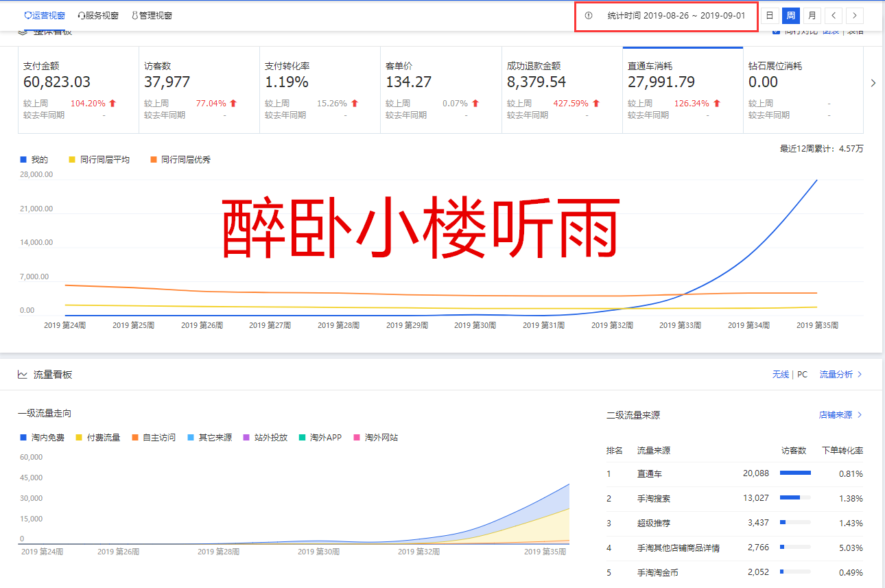The height and width of the screenshot is (588, 885).
Task: Select the 客单价 metric card
Action: 440,90
